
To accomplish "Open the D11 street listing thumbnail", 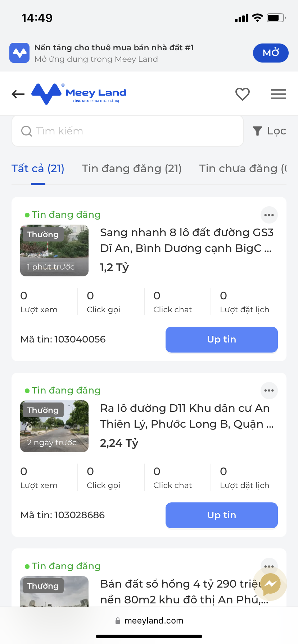I will (x=54, y=426).
